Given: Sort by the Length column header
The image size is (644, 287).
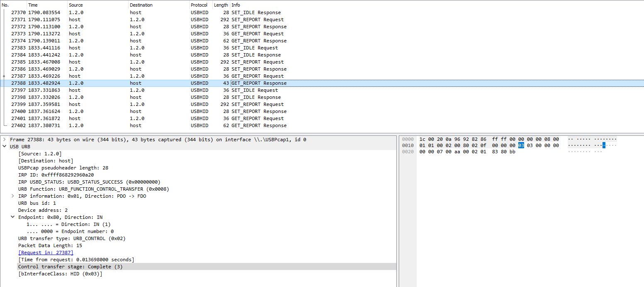Looking at the screenshot, I should point(221,5).
